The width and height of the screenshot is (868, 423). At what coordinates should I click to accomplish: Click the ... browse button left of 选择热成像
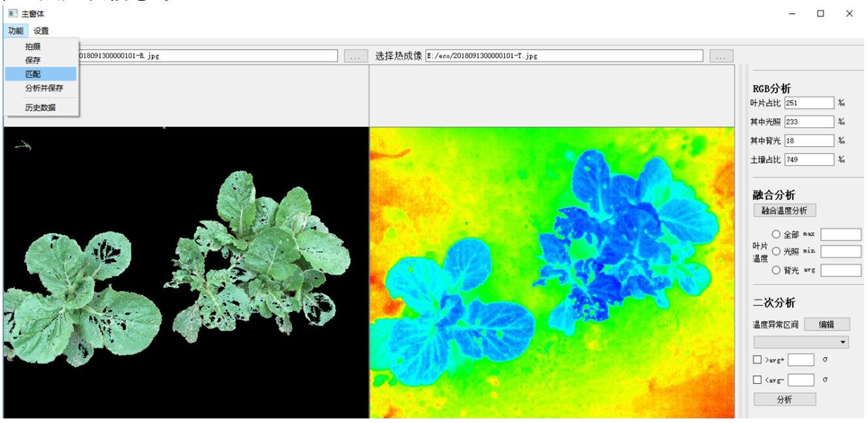[355, 56]
